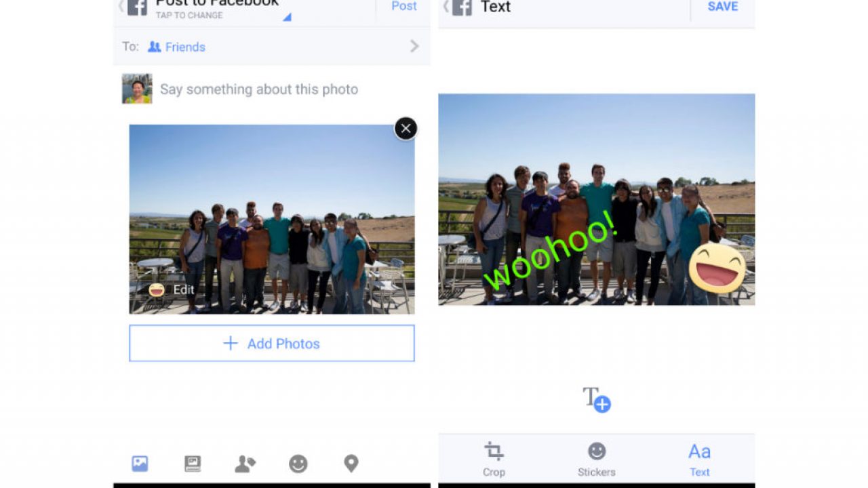Screen dimensions: 868x488
Task: Select the laughing emoji sticker on photo
Action: point(717,268)
